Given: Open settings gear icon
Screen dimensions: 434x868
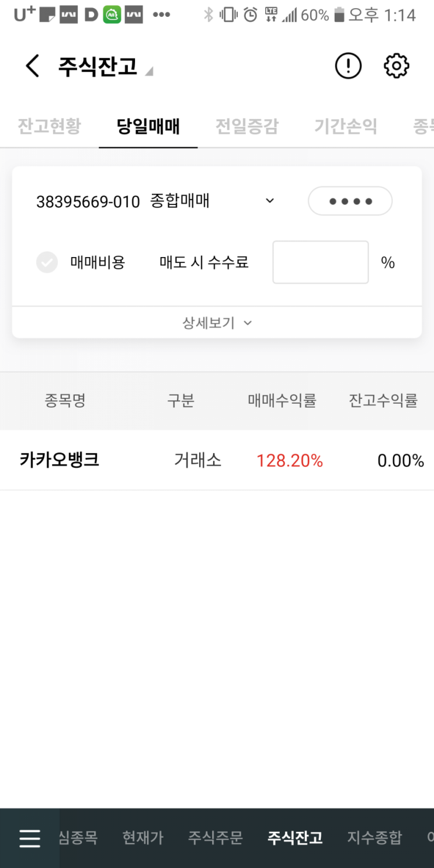Looking at the screenshot, I should click(396, 66).
